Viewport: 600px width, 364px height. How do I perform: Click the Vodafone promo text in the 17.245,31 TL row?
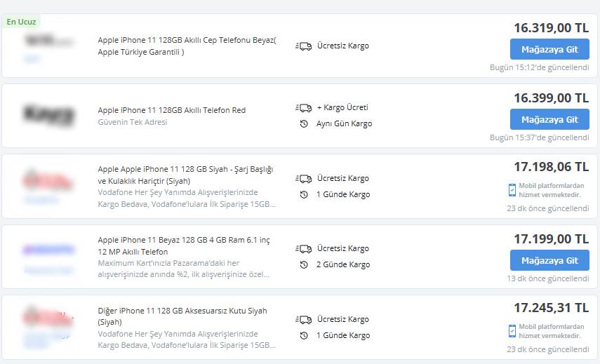pyautogui.click(x=187, y=339)
